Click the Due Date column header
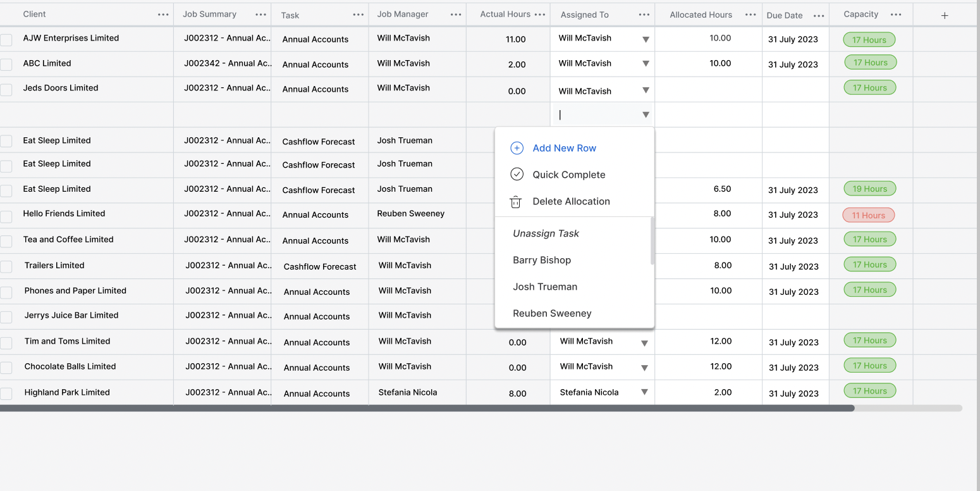 point(785,15)
